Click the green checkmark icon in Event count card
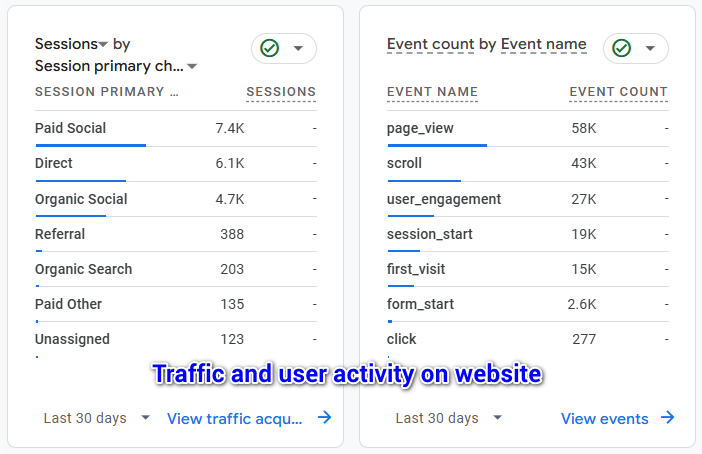702x454 pixels. click(621, 48)
